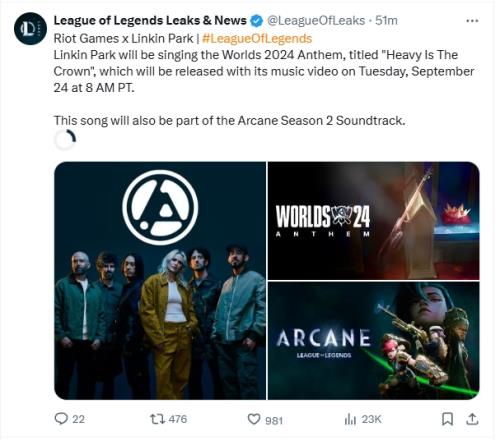Click the share upload arrow icon

pos(472,419)
